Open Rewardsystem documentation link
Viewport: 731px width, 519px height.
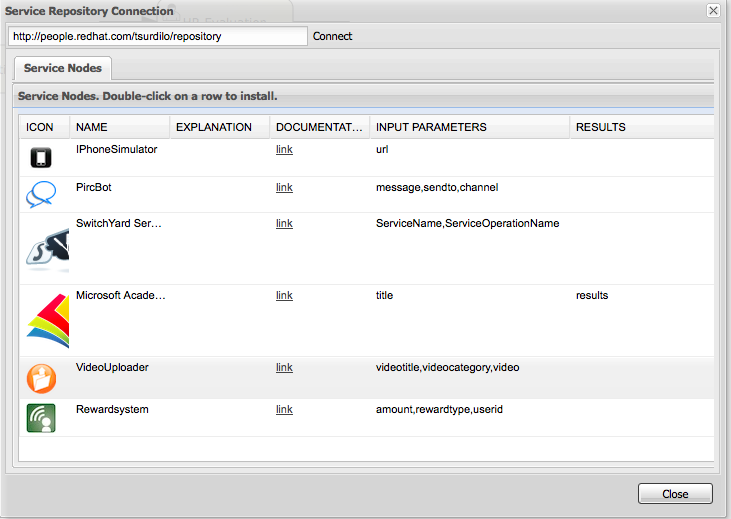[284, 409]
